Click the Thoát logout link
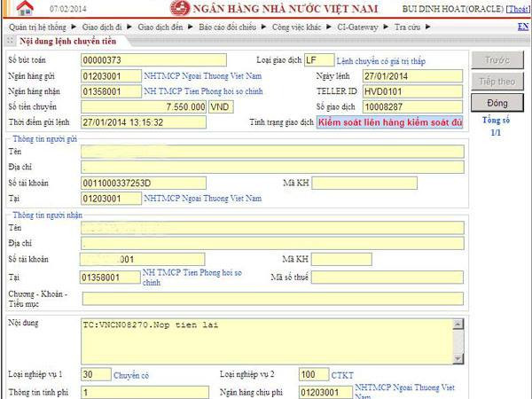This screenshot has height=399, width=532. [x=518, y=9]
